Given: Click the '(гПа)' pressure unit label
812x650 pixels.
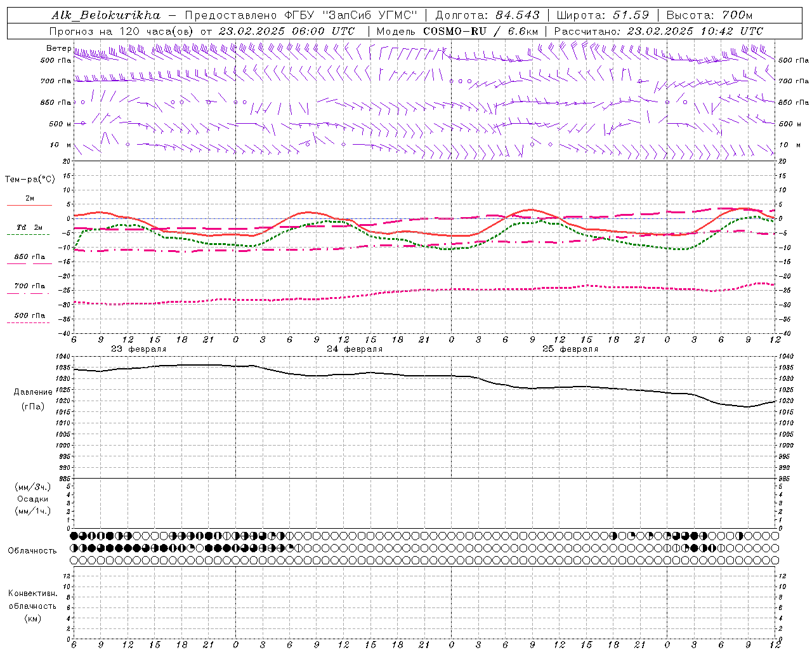Looking at the screenshot, I should click(33, 407).
